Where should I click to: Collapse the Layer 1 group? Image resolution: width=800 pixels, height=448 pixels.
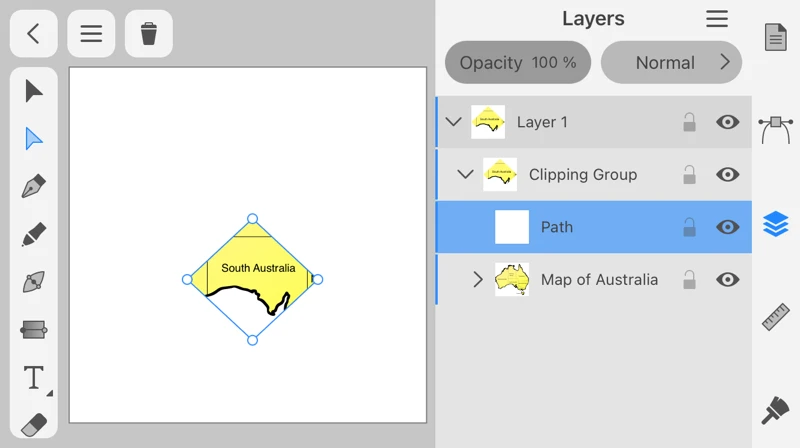coord(453,122)
